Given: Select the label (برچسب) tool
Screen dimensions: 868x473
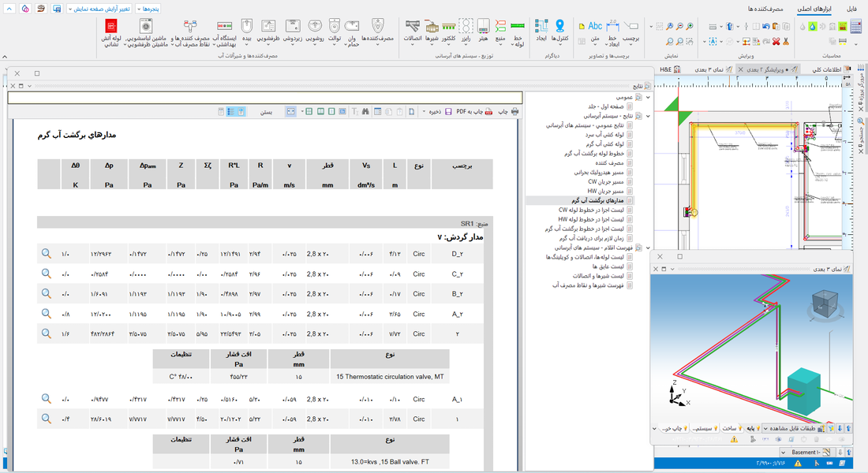Looking at the screenshot, I should [630, 32].
